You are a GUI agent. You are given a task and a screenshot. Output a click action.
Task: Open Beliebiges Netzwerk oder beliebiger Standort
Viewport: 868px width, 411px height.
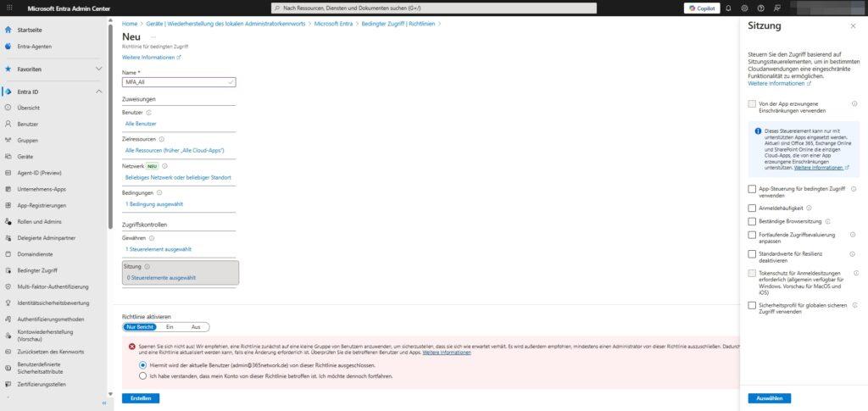[x=178, y=178]
